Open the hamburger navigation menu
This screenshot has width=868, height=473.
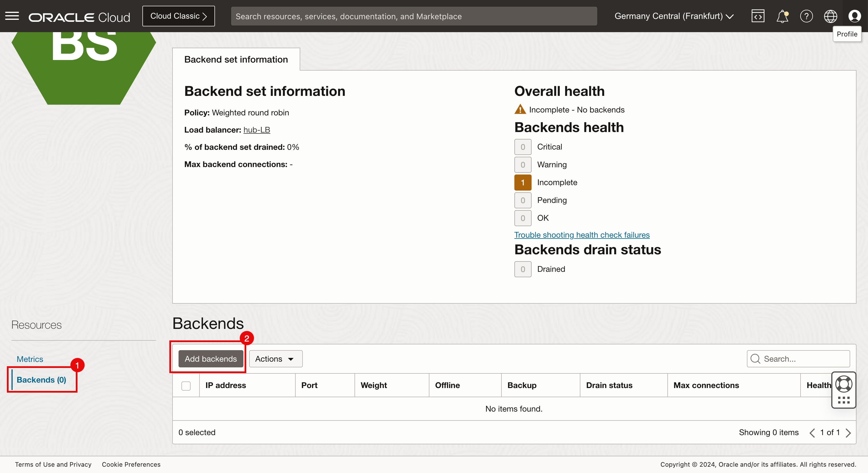tap(12, 16)
